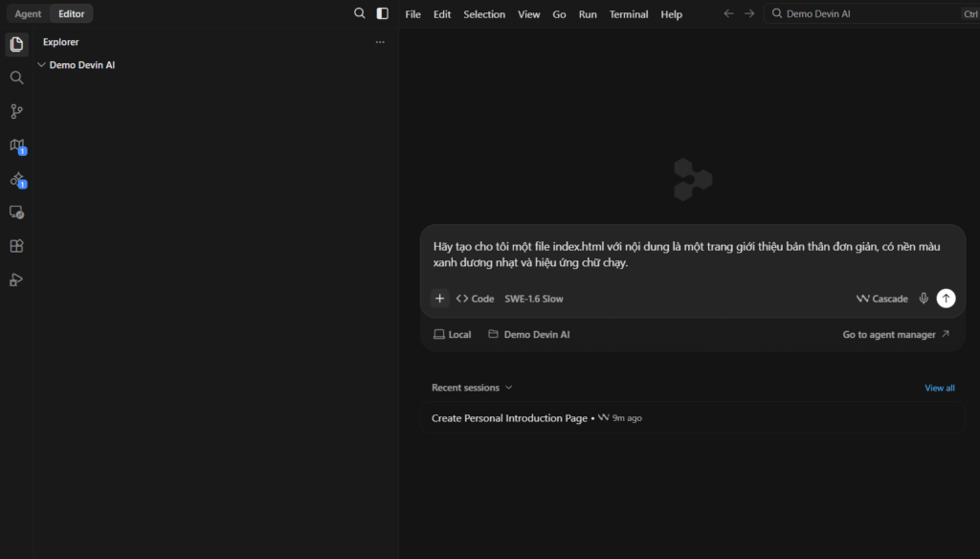Select the Local environment option
This screenshot has width=980, height=559.
click(x=453, y=334)
